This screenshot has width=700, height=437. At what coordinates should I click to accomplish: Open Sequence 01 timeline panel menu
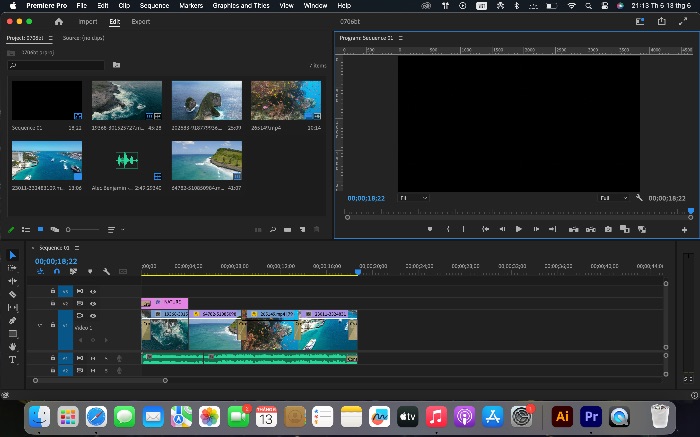point(77,248)
